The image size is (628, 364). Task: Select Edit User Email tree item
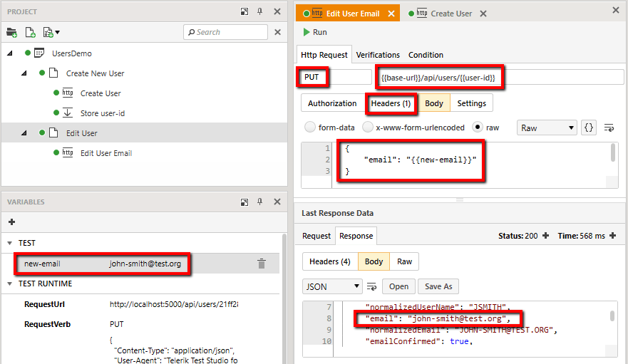pos(105,153)
